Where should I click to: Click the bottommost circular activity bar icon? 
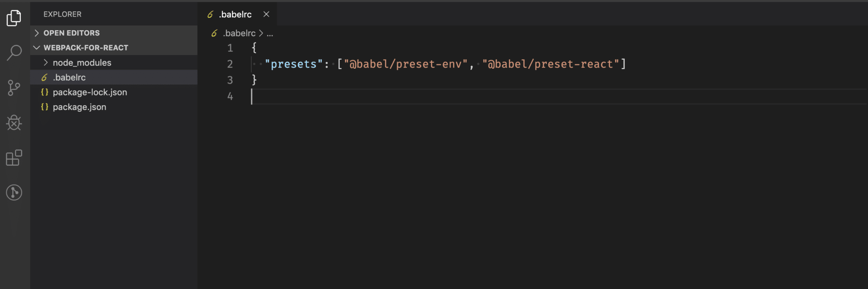pos(15,193)
